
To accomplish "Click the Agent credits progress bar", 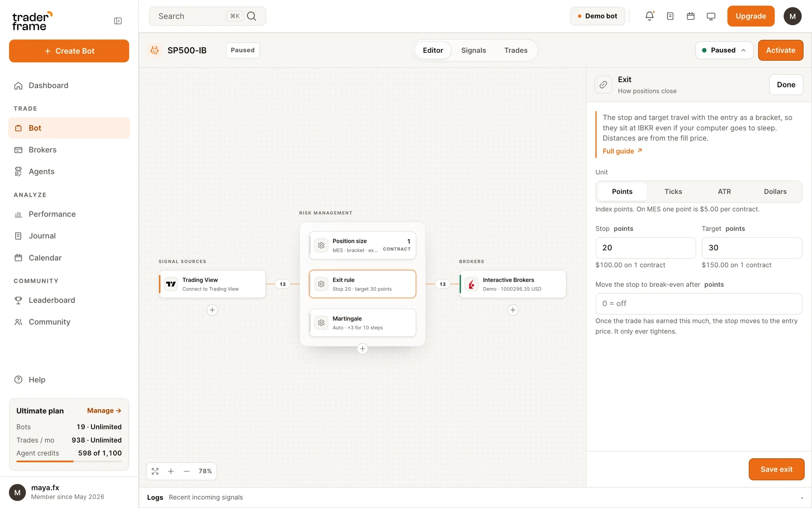I will (69, 461).
